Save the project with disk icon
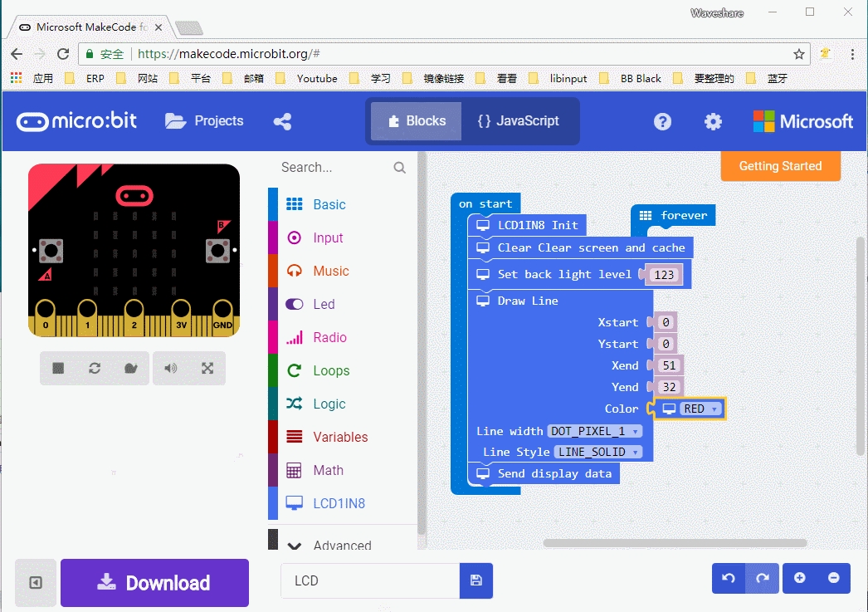Screen dimensions: 868x612 (x=476, y=580)
